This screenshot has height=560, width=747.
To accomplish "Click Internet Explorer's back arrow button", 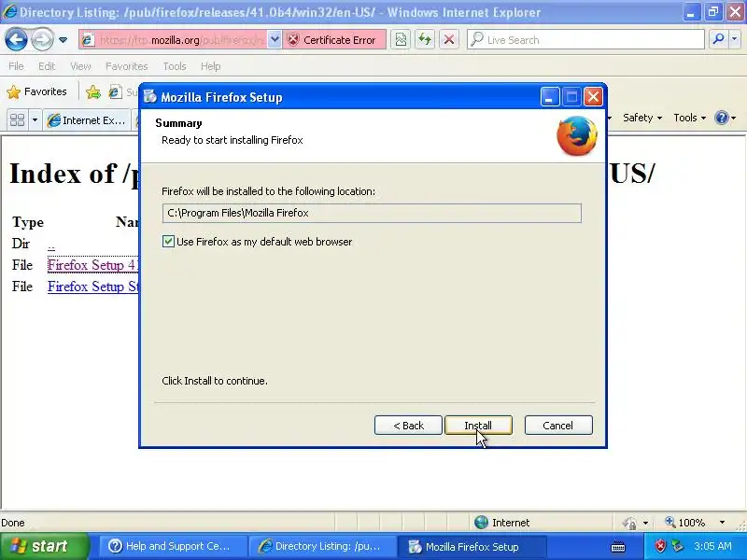I will coord(16,40).
